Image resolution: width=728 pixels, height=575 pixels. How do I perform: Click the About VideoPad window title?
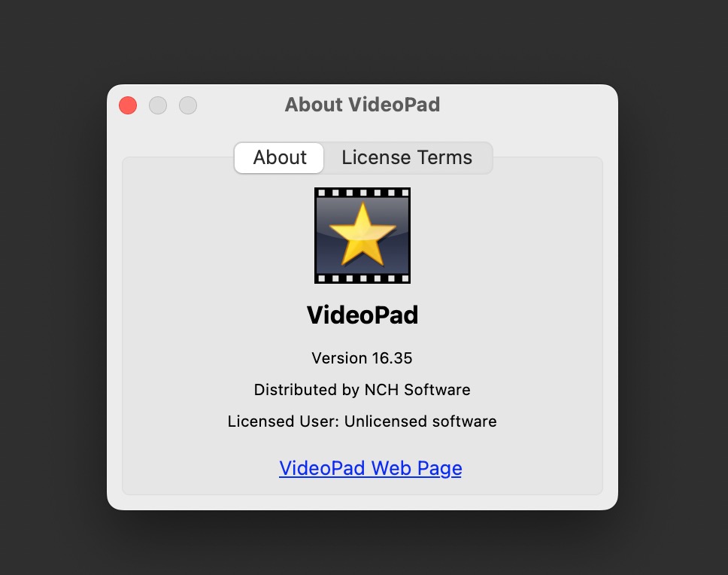(x=362, y=105)
